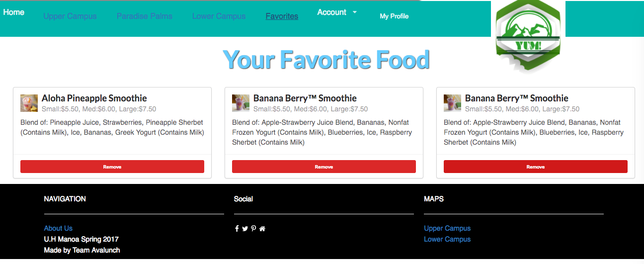644x264 pixels.
Task: Click the house icon under Social
Action: (x=262, y=229)
